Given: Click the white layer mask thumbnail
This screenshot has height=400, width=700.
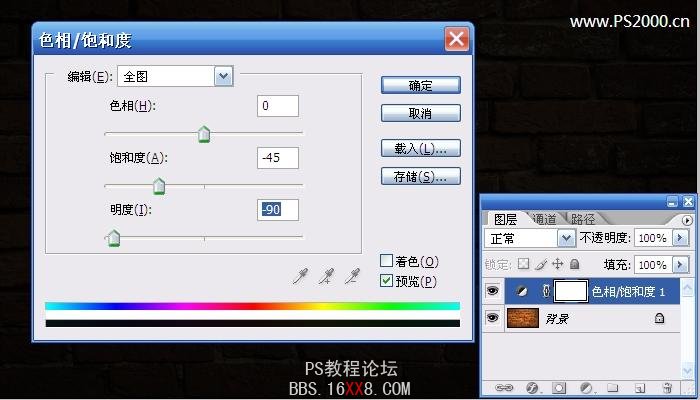Looking at the screenshot, I should (x=571, y=292).
